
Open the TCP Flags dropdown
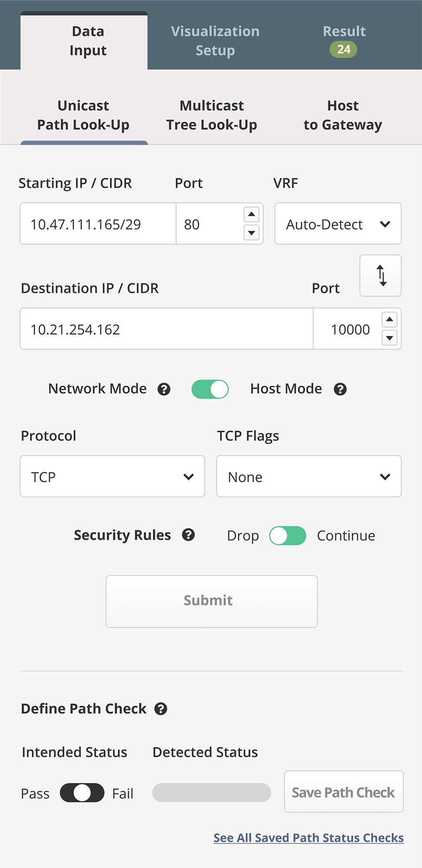(x=309, y=477)
